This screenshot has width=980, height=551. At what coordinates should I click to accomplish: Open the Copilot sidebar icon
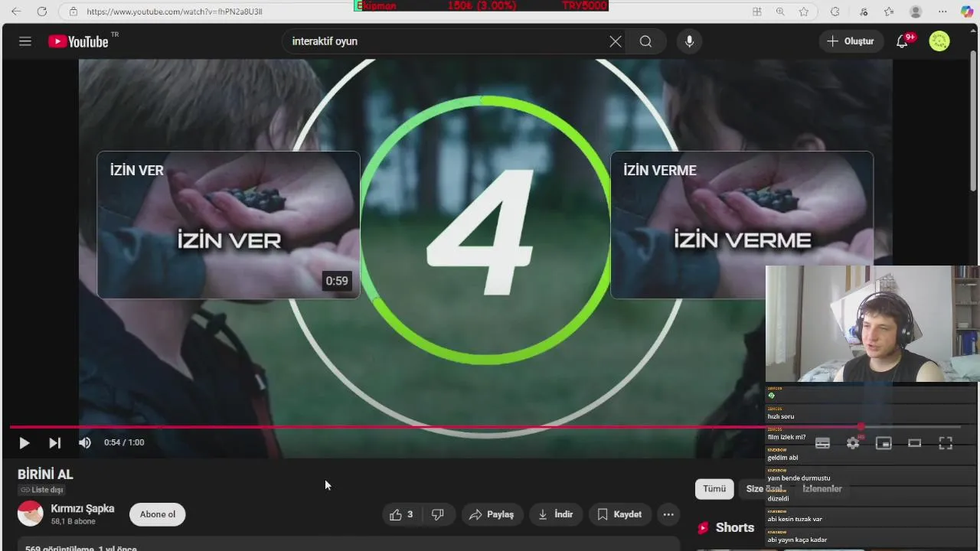[x=967, y=11]
